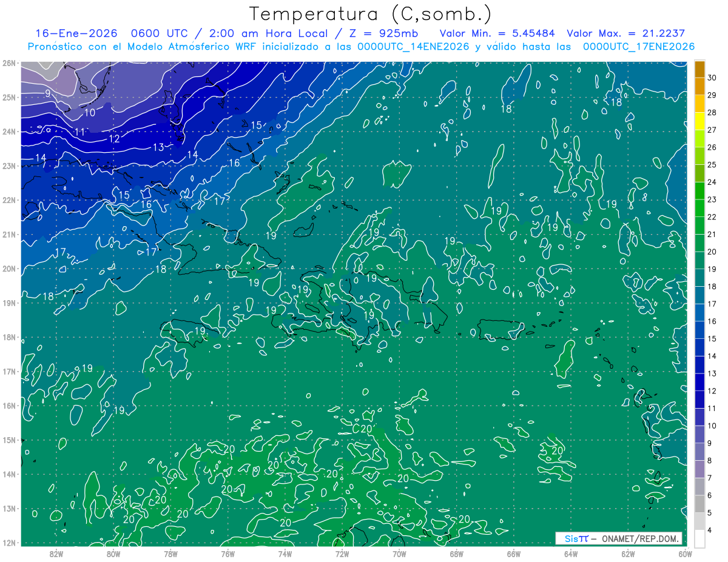The image size is (728, 562).
Task: Click the legend scale value '30'
Action: pyautogui.click(x=712, y=78)
